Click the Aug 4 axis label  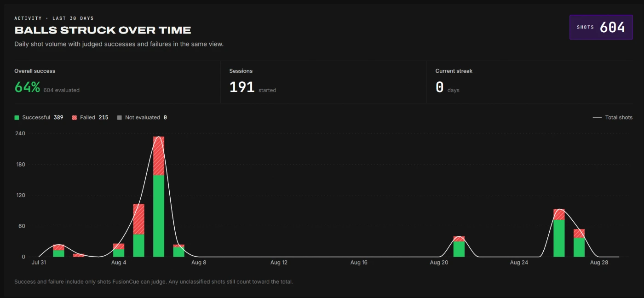tap(119, 263)
